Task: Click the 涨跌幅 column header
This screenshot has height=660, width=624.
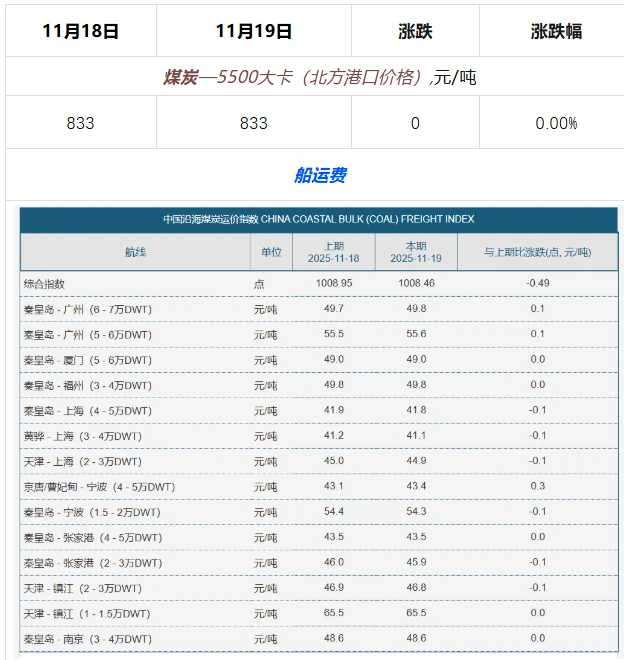Action: coord(556,31)
